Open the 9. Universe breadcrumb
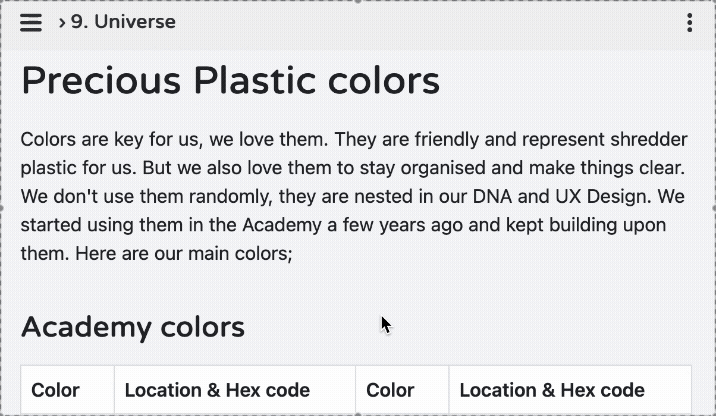716x416 pixels. pyautogui.click(x=123, y=22)
